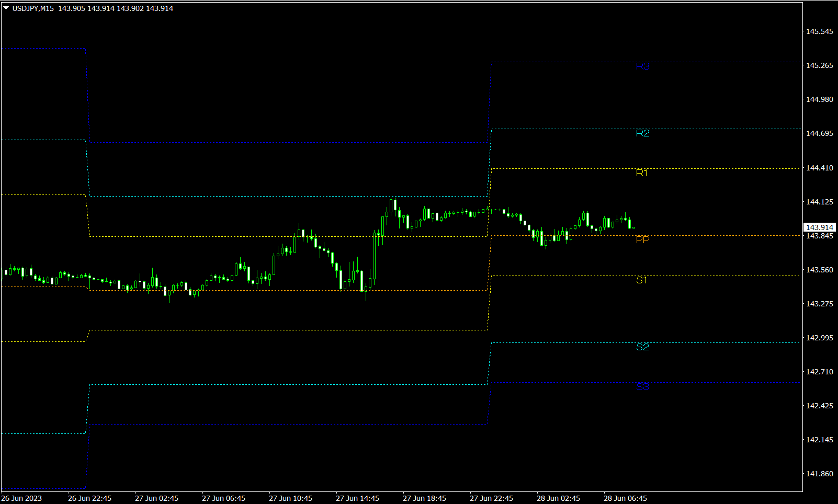Click the 27 Jun 14:45 time label

357,498
